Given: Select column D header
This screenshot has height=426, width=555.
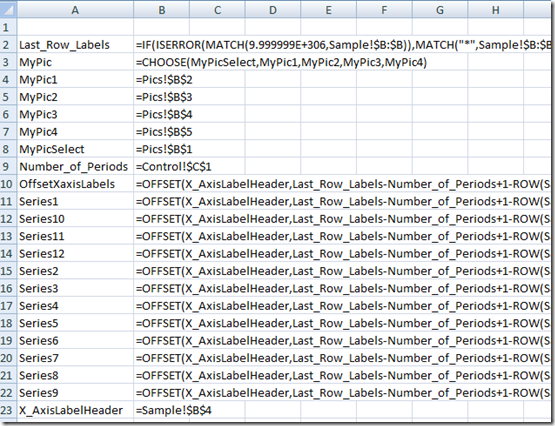Looking at the screenshot, I should [x=273, y=10].
